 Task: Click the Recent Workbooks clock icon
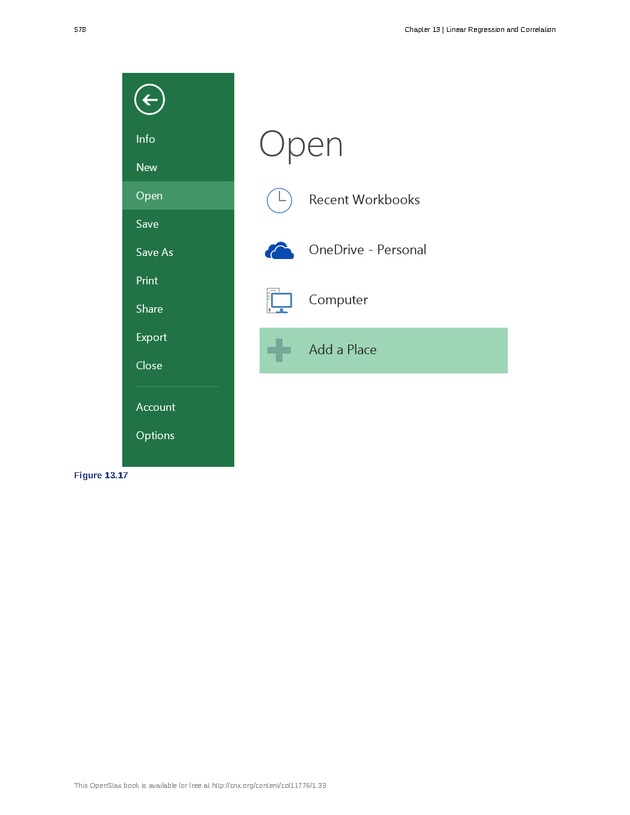279,200
